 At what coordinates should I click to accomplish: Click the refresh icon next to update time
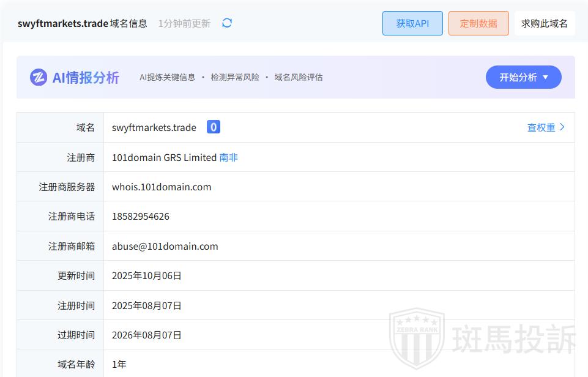(x=227, y=23)
